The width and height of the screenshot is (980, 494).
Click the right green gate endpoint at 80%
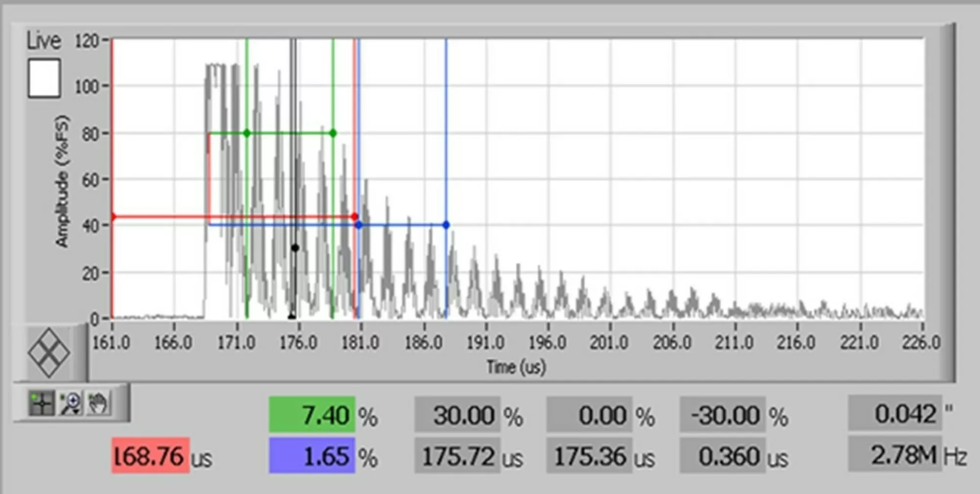coord(333,133)
